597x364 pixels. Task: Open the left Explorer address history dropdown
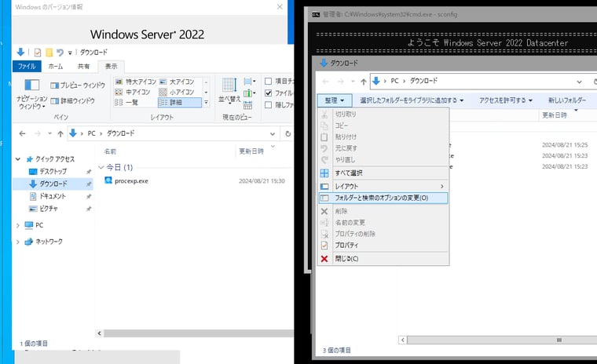tap(273, 133)
